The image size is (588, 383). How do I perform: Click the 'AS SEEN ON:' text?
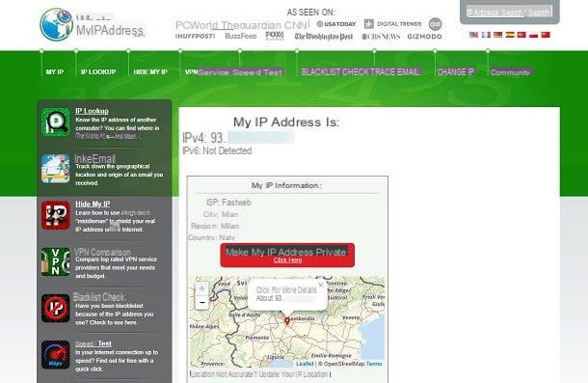click(x=311, y=12)
